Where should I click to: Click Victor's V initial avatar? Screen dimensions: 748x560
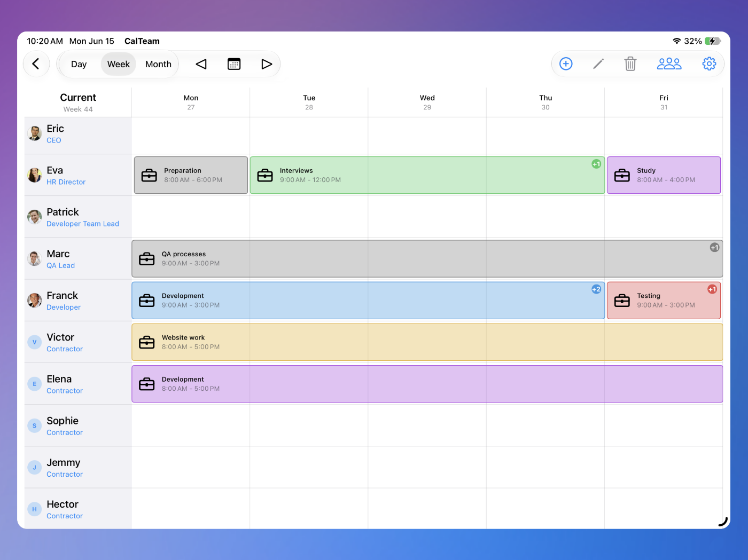click(35, 342)
